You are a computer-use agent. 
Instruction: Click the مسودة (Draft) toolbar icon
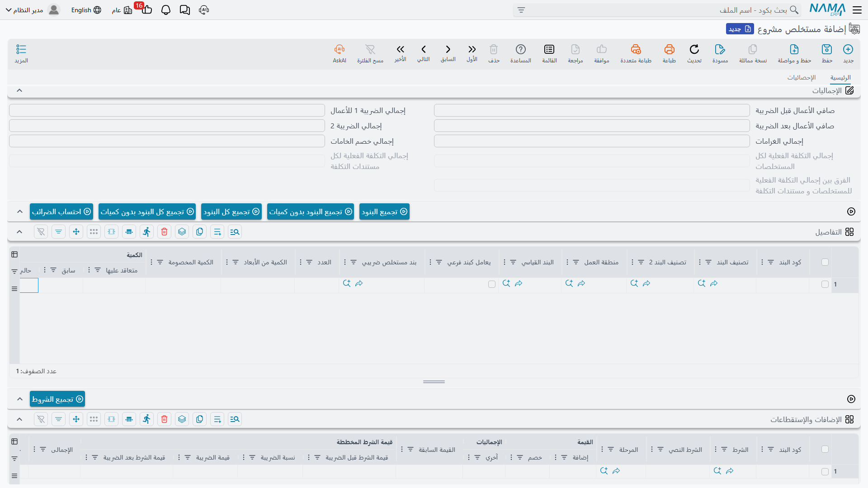click(x=720, y=49)
